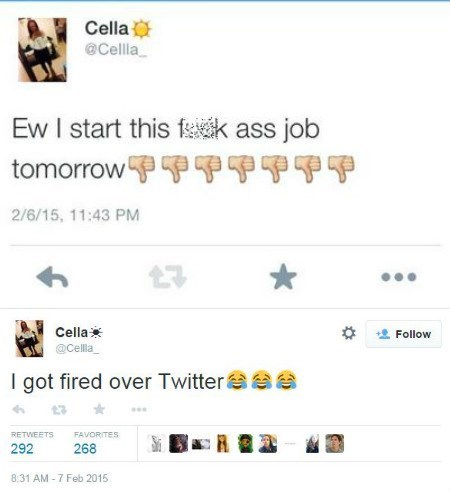Open the large three-dots more menu
450x491 pixels.
click(x=399, y=277)
